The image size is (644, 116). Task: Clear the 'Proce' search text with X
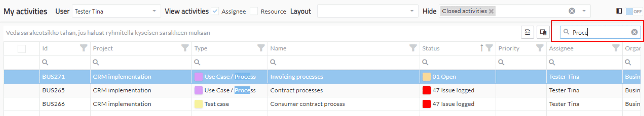pos(634,32)
